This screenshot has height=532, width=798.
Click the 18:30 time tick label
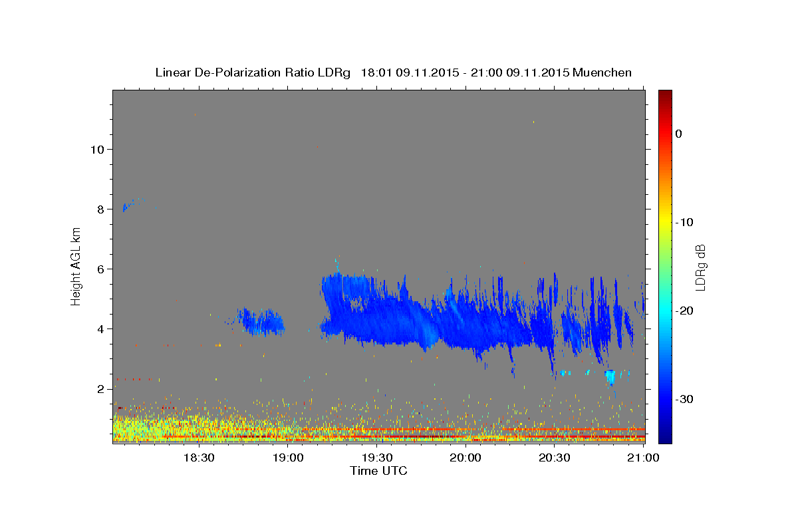(x=198, y=458)
